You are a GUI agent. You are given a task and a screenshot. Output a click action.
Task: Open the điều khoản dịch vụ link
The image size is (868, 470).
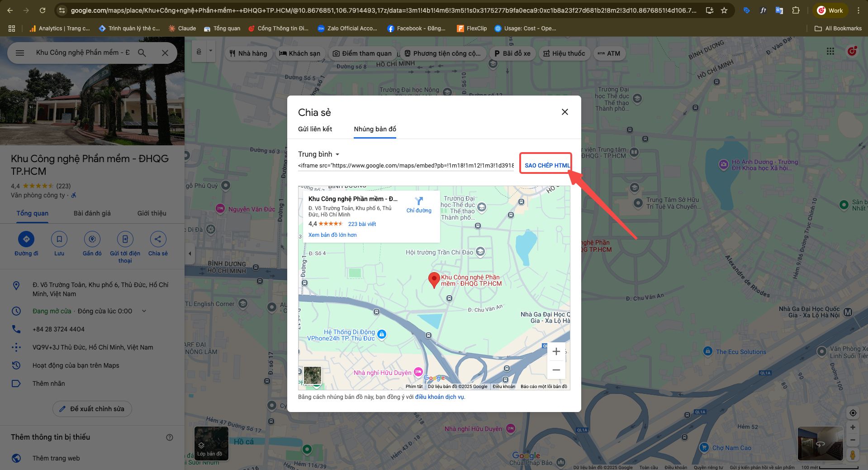coord(439,397)
